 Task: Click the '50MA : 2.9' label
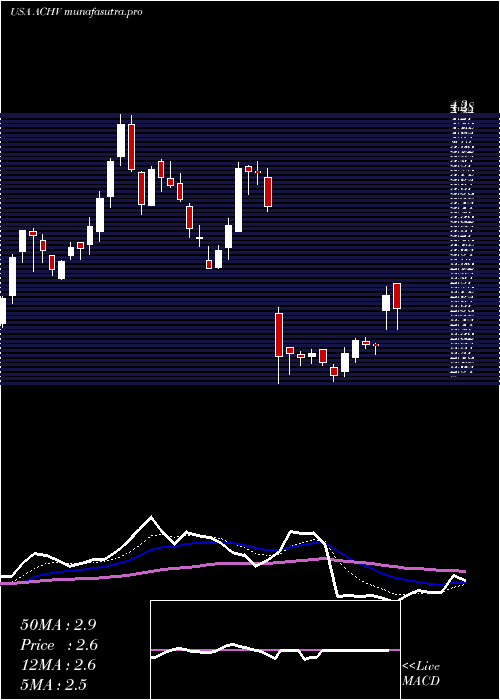coord(58,625)
